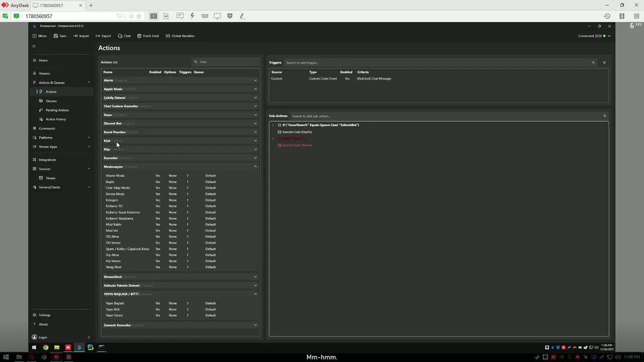This screenshot has height=362, width=644.
Task: Collapse the Moderasyon action group
Action: tap(256, 166)
